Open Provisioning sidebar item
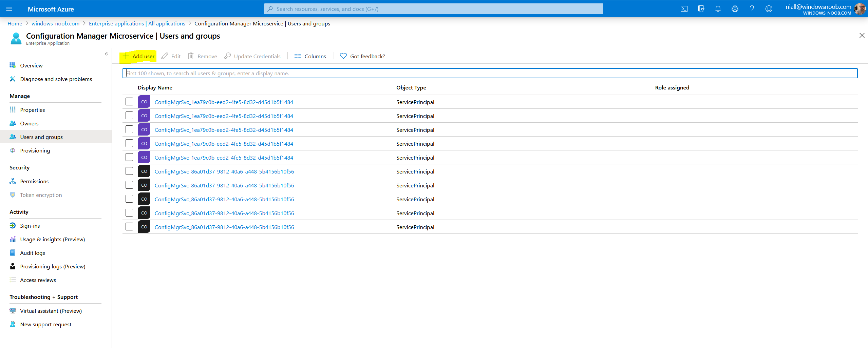Viewport: 868px width, 348px height. [35, 150]
